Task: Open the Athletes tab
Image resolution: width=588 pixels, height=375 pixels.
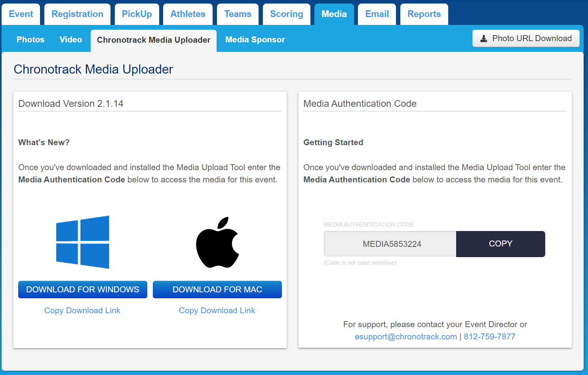Action: tap(188, 14)
